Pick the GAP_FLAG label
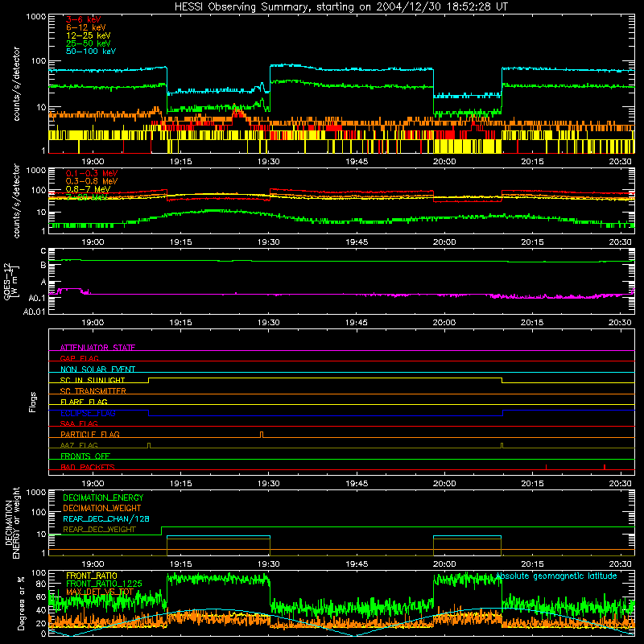This screenshot has width=644, height=644. point(79,358)
